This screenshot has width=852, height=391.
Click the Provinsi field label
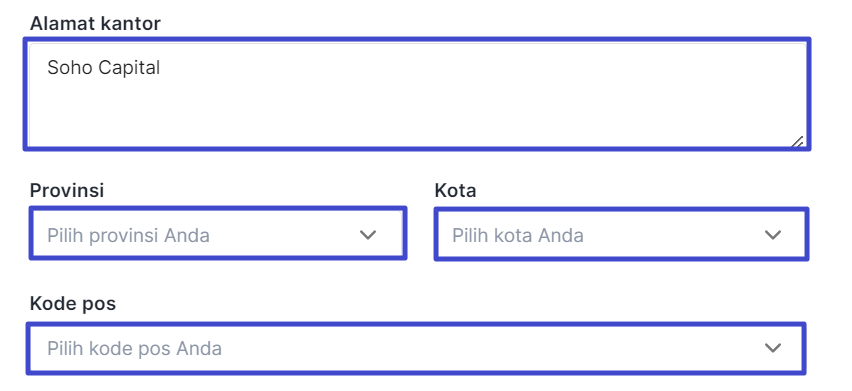(x=67, y=191)
